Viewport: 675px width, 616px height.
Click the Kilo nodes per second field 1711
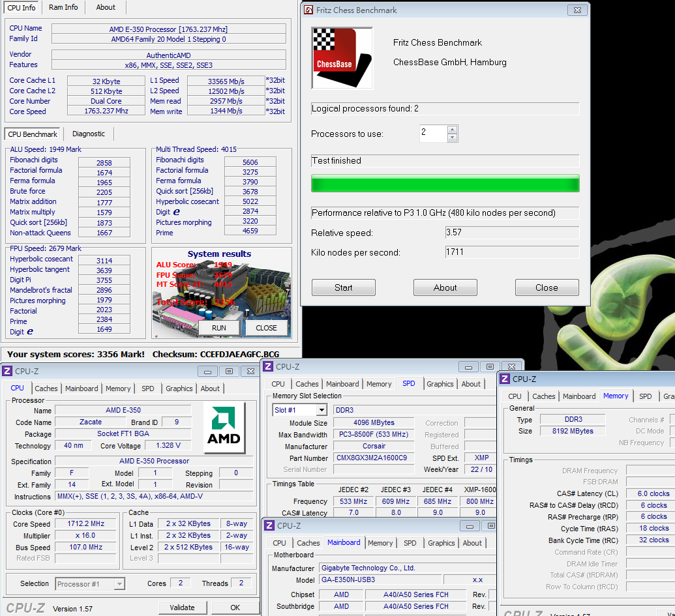pyautogui.click(x=512, y=252)
